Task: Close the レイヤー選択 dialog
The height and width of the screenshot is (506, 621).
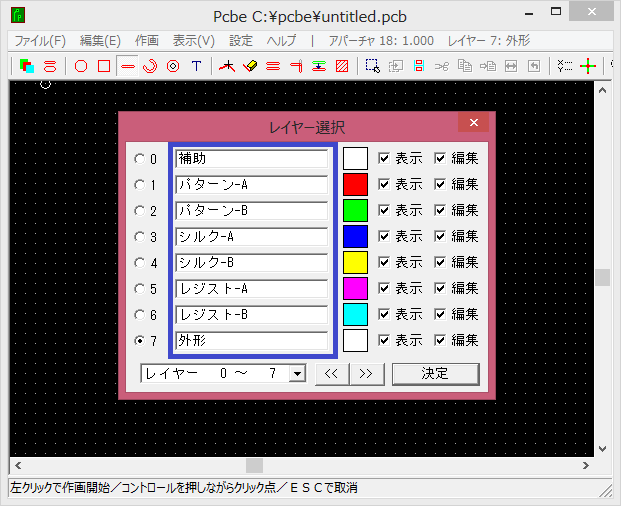Action: pos(473,124)
